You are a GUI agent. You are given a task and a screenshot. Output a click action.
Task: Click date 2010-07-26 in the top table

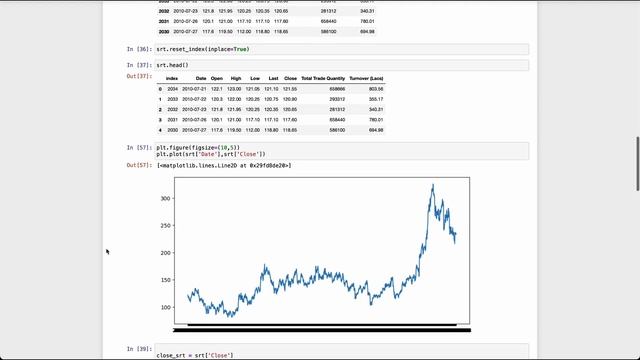point(185,21)
